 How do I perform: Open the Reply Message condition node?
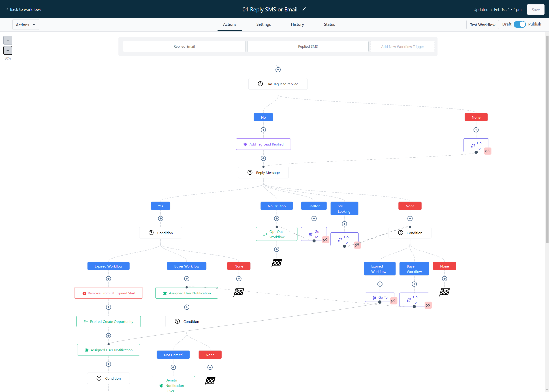(263, 173)
